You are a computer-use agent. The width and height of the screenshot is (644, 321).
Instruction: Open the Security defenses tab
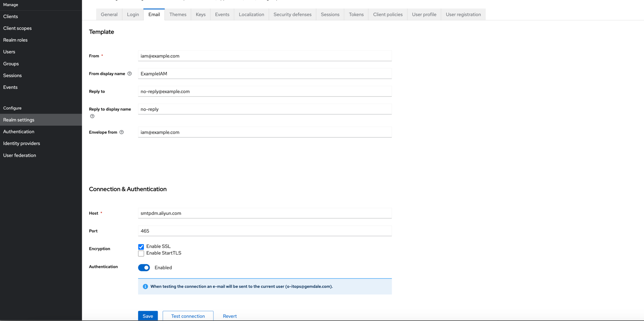point(292,15)
